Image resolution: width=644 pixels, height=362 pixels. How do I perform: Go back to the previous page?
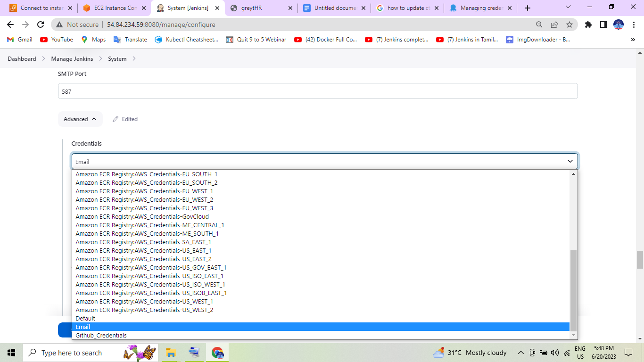[10, 25]
